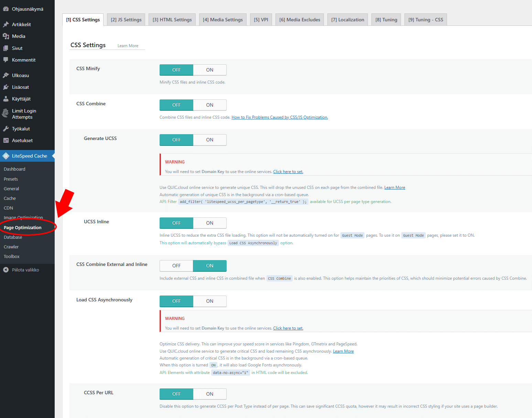Set UCSS Inline to OFF
The height and width of the screenshot is (418, 532).
click(176, 223)
